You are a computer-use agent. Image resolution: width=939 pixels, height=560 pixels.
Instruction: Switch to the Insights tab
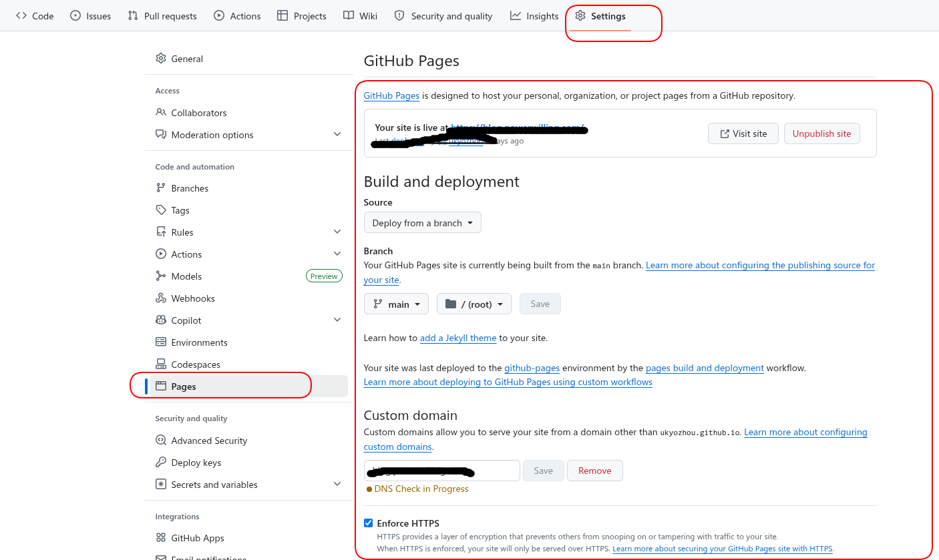[534, 16]
